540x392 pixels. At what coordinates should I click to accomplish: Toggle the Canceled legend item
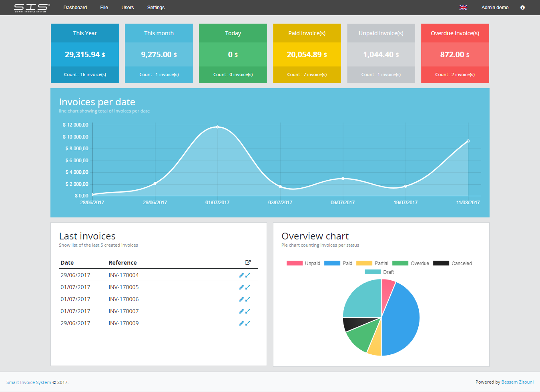[x=461, y=263]
